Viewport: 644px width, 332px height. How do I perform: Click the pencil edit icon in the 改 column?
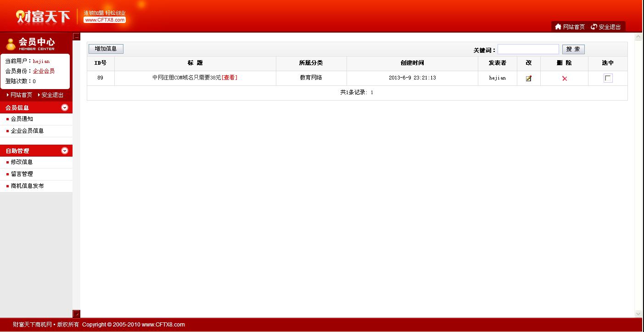(528, 78)
